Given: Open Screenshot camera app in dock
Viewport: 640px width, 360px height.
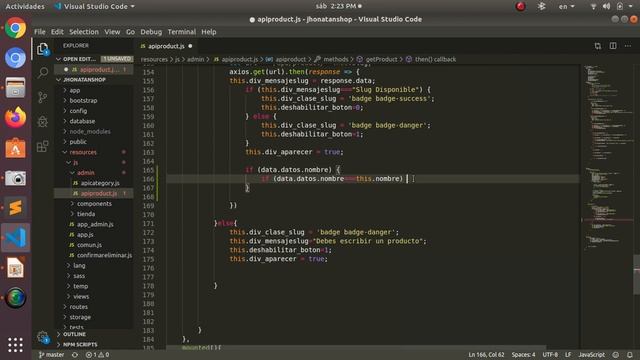Looking at the screenshot, I should (x=16, y=178).
